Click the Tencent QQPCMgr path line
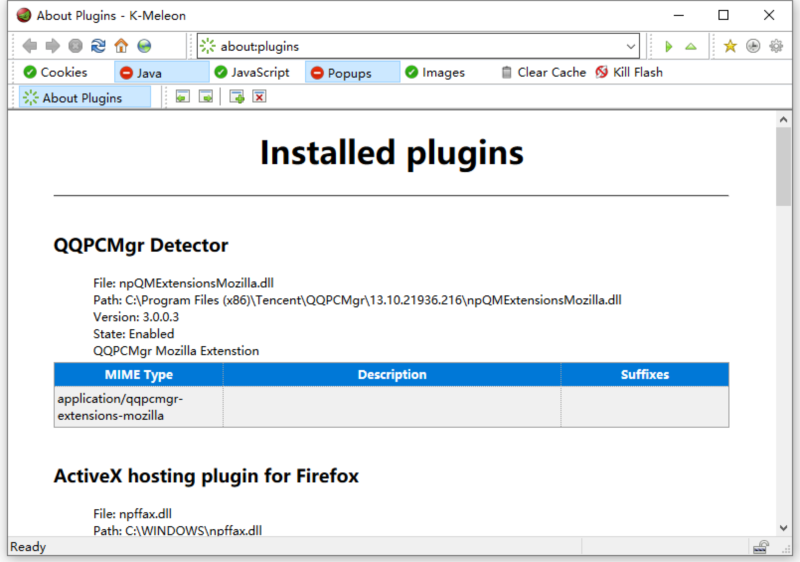 (357, 300)
